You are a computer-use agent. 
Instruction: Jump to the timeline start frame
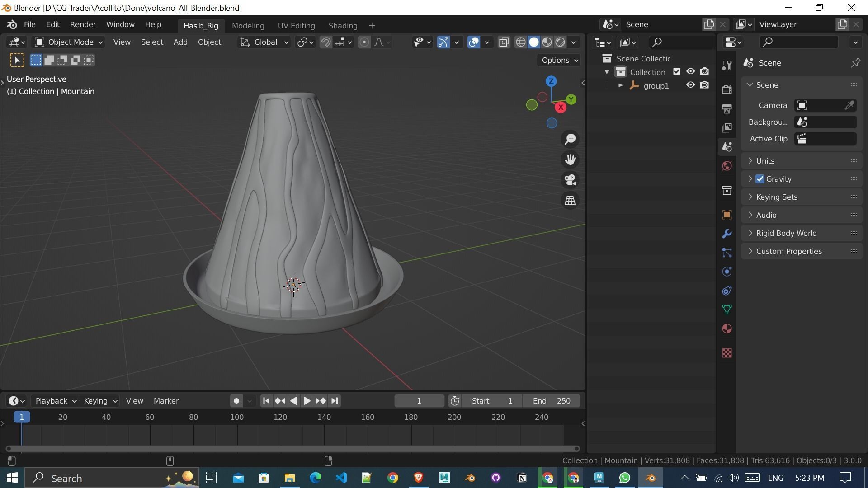pyautogui.click(x=266, y=401)
